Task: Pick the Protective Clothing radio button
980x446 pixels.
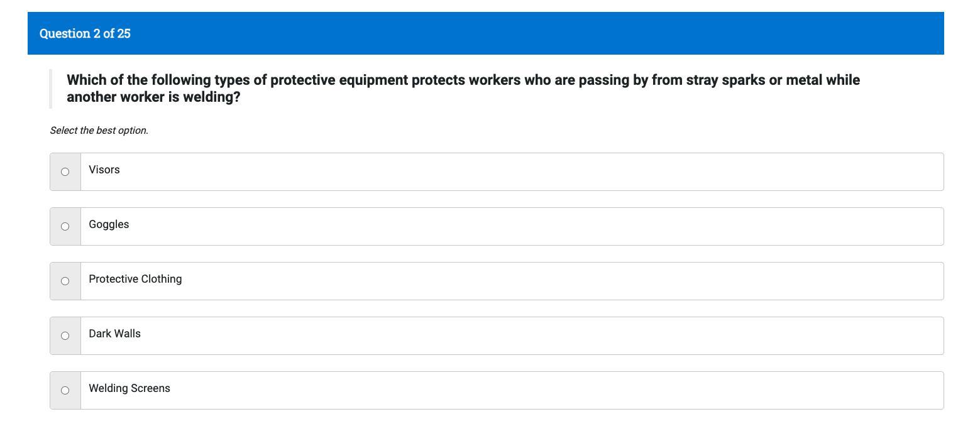Action: click(65, 281)
